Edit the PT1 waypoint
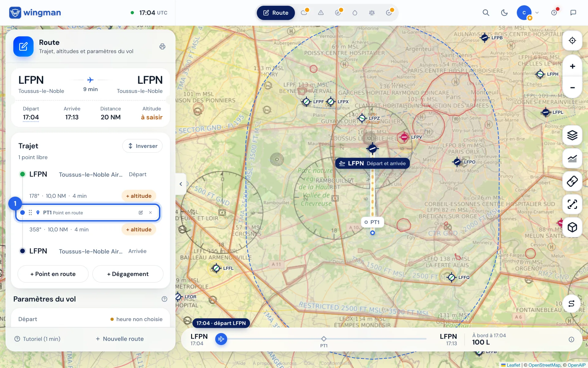This screenshot has height=368, width=588. point(141,213)
